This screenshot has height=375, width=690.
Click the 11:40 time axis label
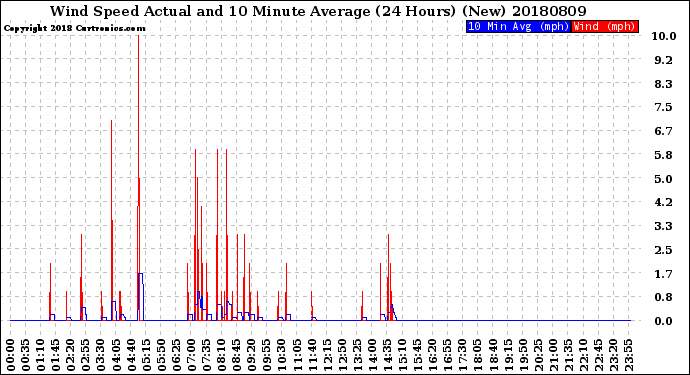coord(312,355)
